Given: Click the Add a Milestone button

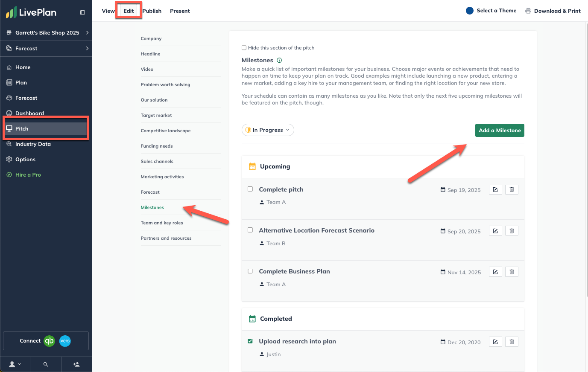Looking at the screenshot, I should (x=500, y=131).
